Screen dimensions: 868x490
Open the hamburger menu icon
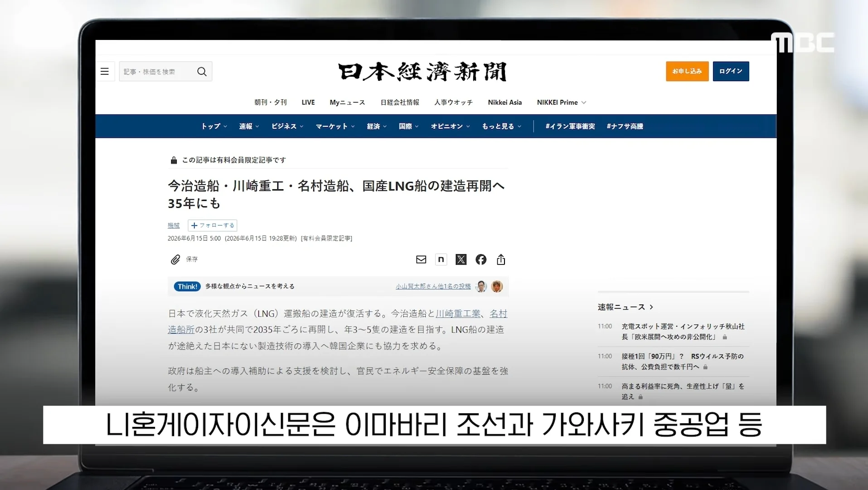pos(105,71)
